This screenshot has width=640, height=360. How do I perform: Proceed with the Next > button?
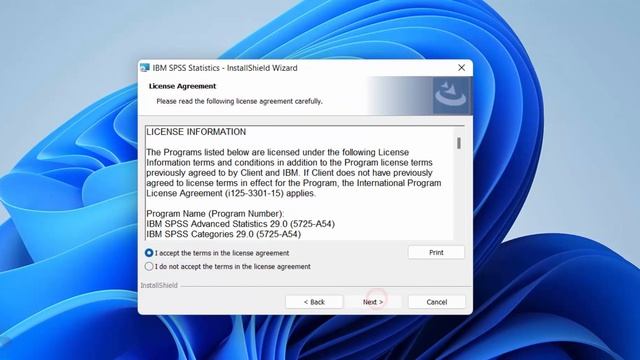[373, 302]
